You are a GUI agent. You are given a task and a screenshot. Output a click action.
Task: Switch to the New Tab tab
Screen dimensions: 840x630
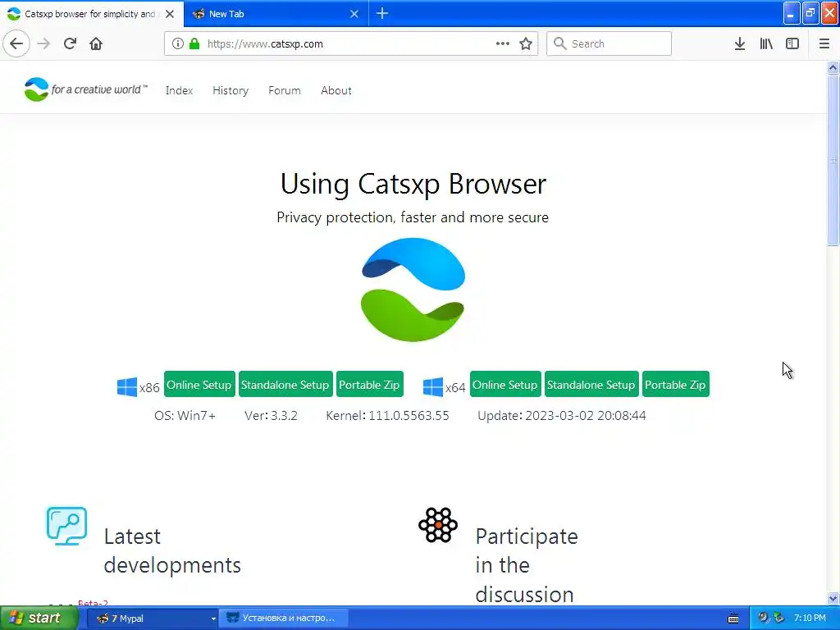pos(276,14)
